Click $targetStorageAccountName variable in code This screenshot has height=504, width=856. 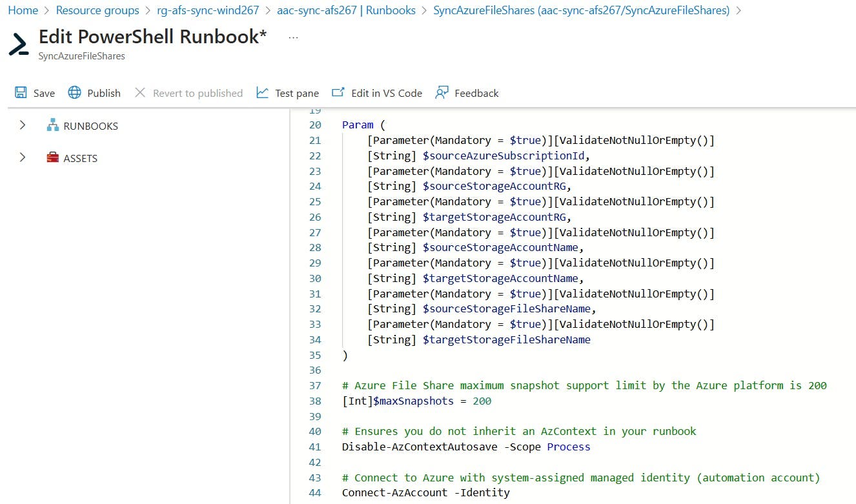502,278
